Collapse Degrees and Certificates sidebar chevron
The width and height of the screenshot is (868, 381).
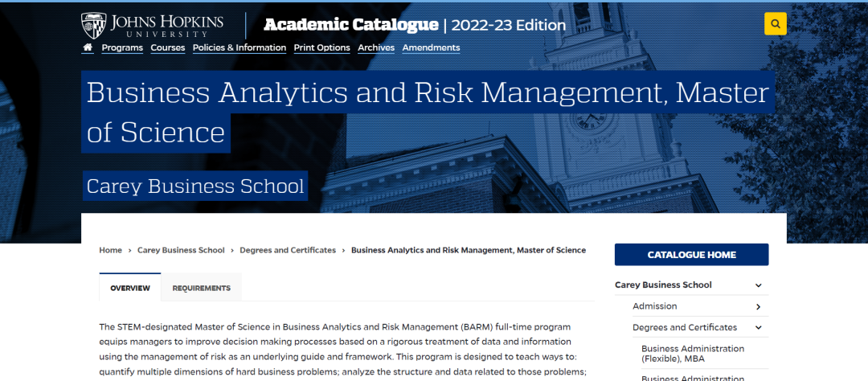(x=758, y=328)
